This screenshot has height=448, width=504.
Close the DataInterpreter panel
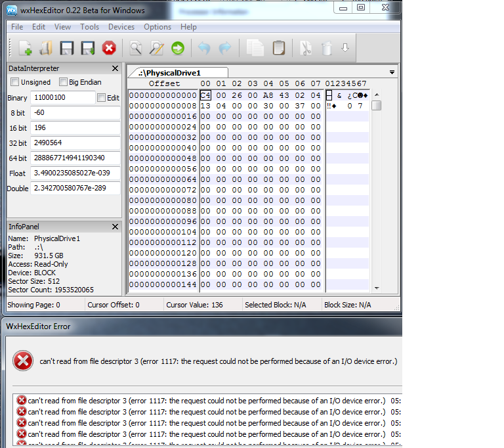115,68
